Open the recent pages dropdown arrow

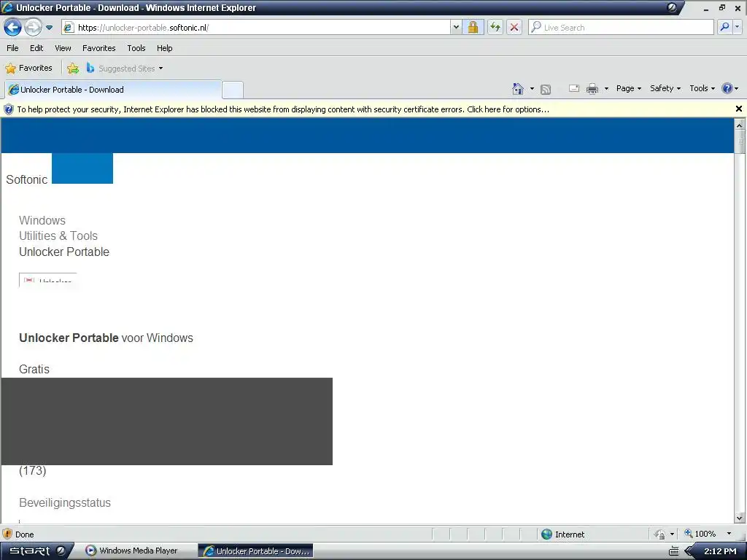(x=49, y=28)
